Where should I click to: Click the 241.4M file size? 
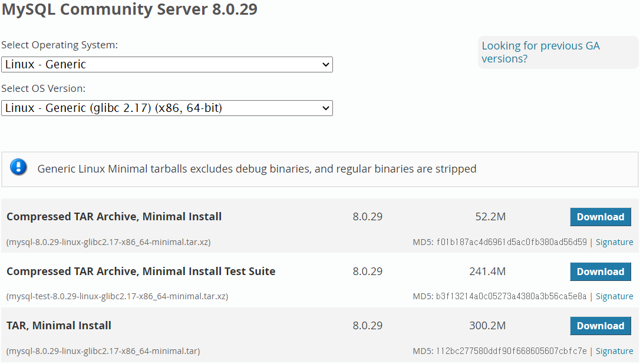click(x=487, y=272)
